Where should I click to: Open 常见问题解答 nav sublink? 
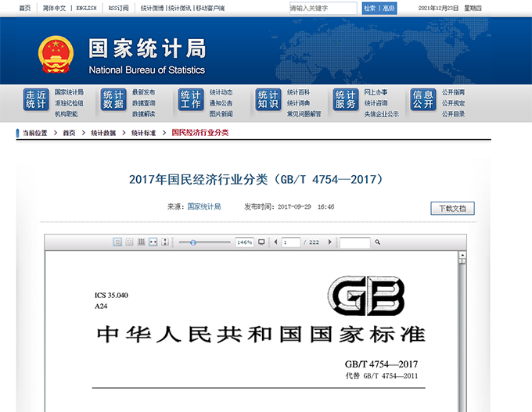pyautogui.click(x=304, y=114)
